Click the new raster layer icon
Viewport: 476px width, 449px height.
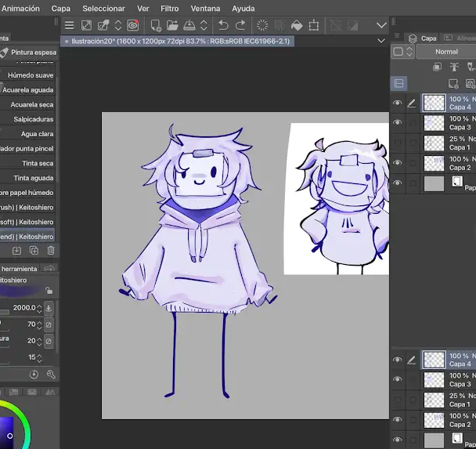(453, 84)
